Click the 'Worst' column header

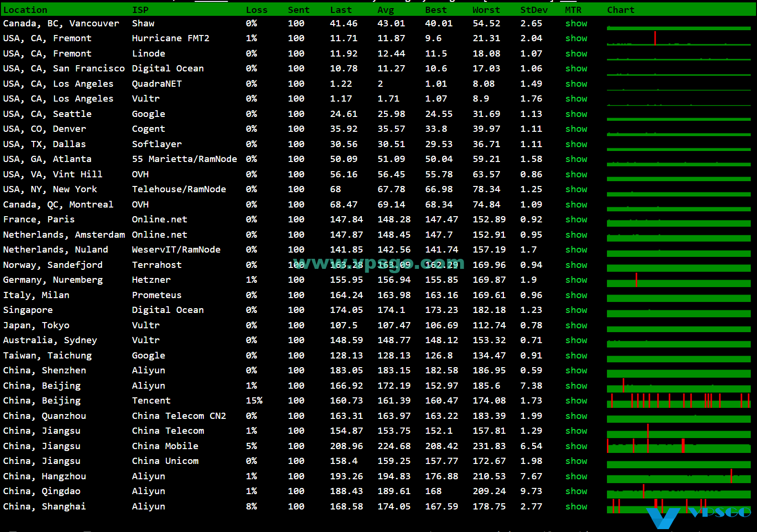(x=486, y=10)
